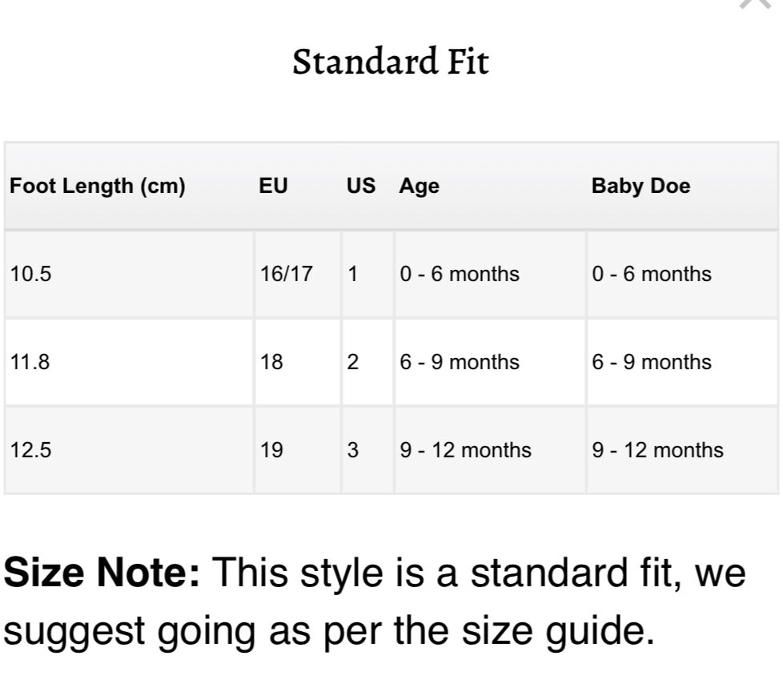Click the EU size 19 cell
Image resolution: width=783 pixels, height=700 pixels.
click(298, 449)
